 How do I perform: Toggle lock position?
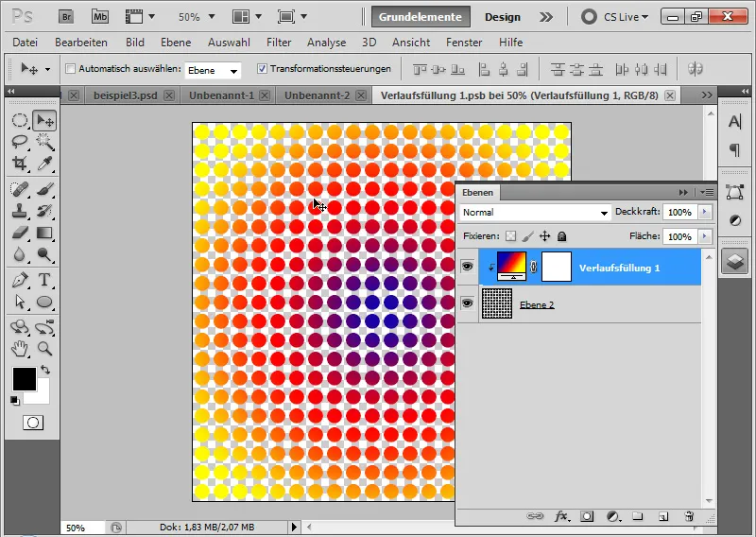point(545,236)
